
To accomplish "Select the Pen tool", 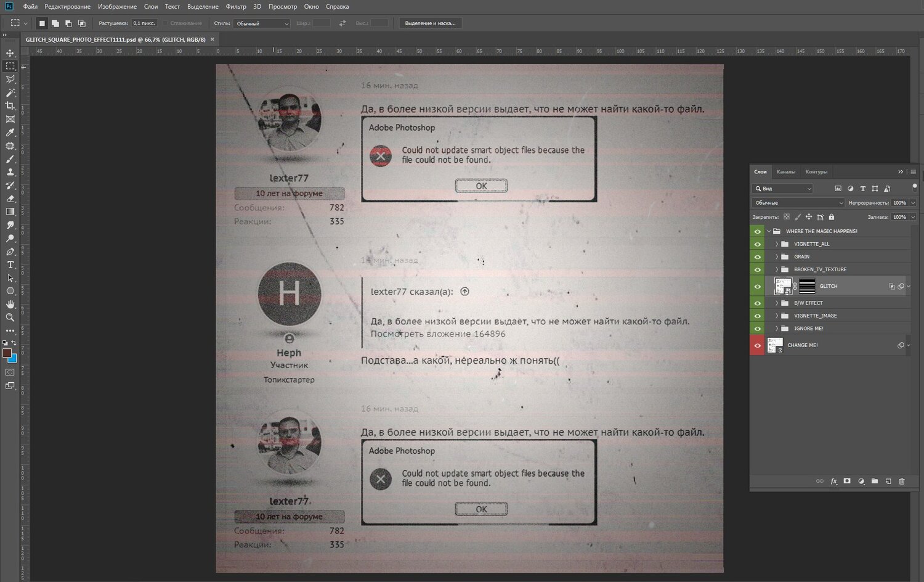I will click(x=10, y=252).
